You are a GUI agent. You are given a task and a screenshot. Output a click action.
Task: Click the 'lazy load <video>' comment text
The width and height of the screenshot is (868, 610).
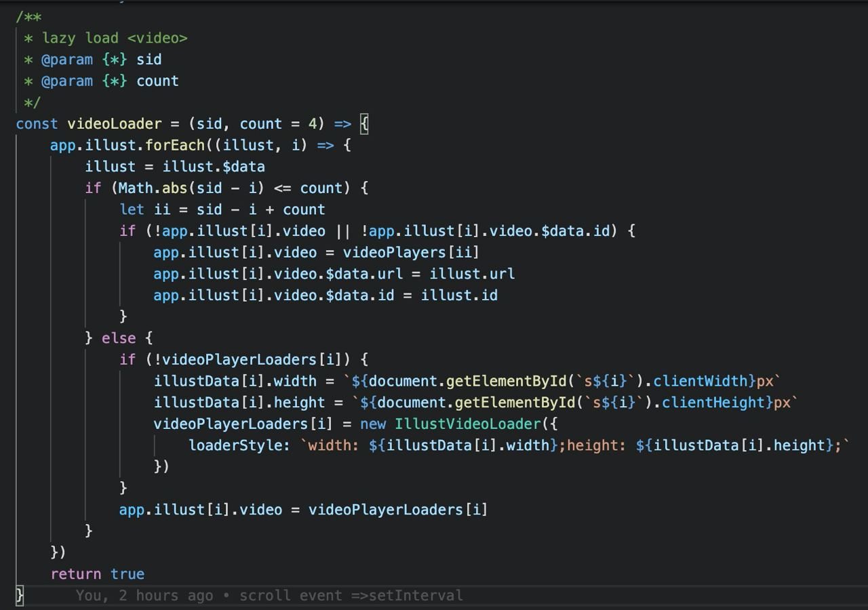point(115,39)
